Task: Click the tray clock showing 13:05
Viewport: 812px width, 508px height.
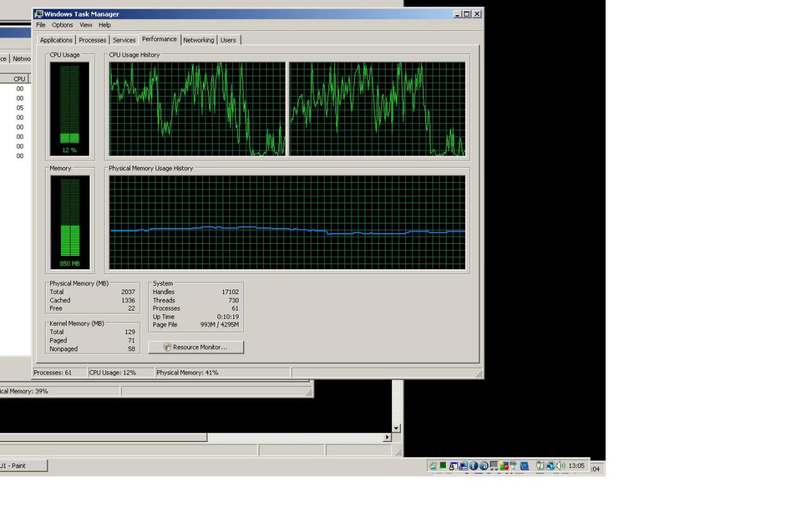Action: (x=576, y=466)
